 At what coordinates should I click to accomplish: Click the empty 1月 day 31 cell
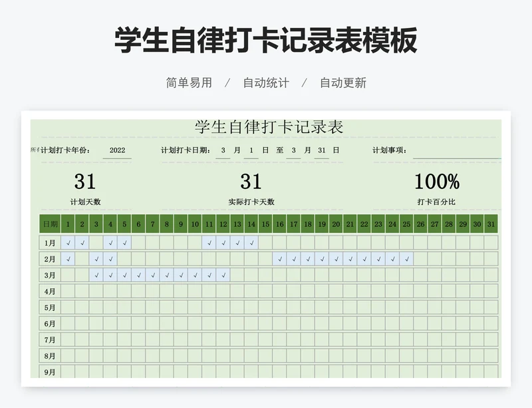point(491,243)
